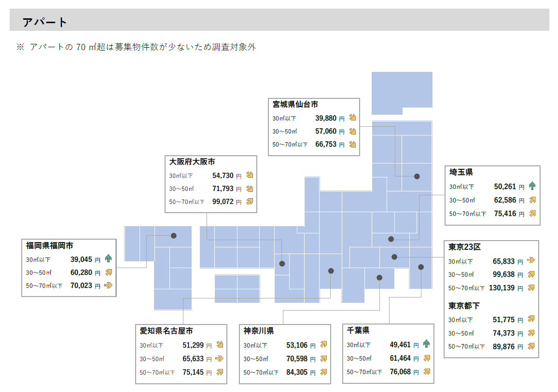Click the 宮城県仙台市 heading
This screenshot has width=558, height=392.
295,104
